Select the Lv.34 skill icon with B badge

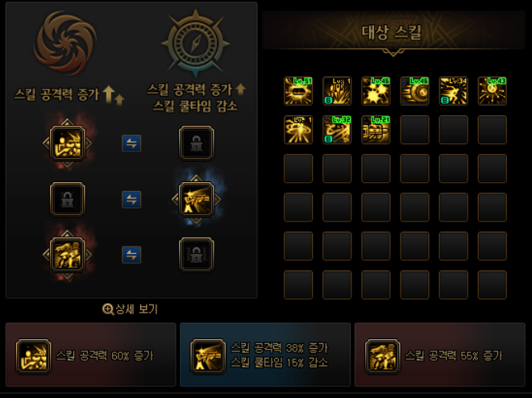(453, 91)
